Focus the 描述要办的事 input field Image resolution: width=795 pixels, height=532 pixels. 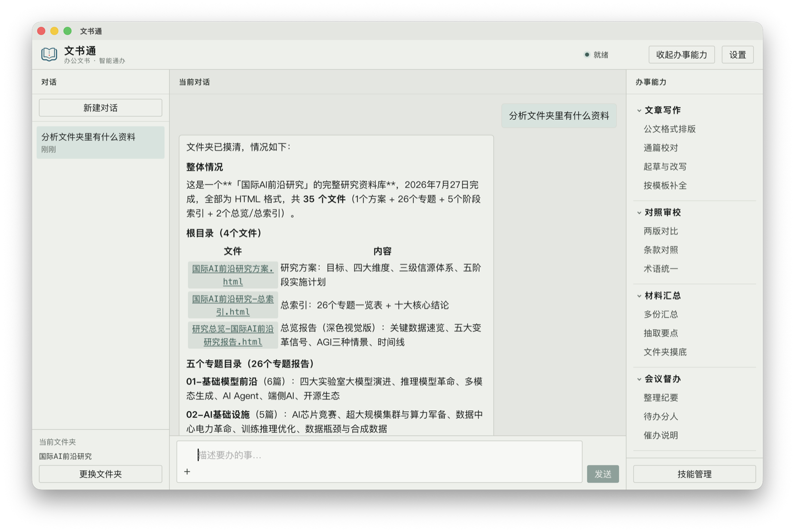[379, 461]
